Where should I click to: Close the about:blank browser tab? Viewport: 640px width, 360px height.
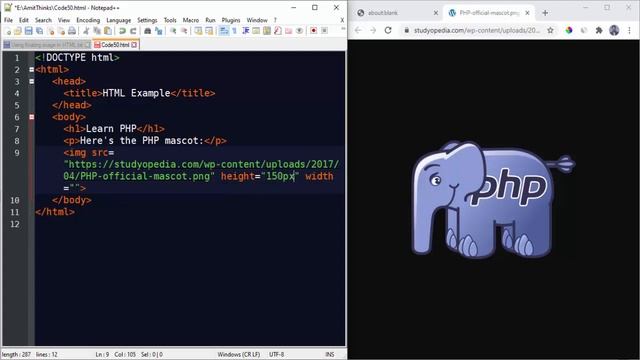pyautogui.click(x=436, y=13)
